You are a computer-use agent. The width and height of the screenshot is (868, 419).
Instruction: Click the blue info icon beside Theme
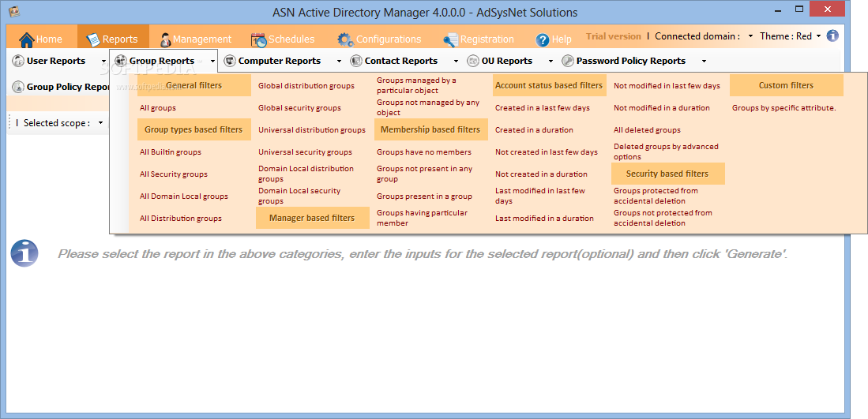point(832,36)
